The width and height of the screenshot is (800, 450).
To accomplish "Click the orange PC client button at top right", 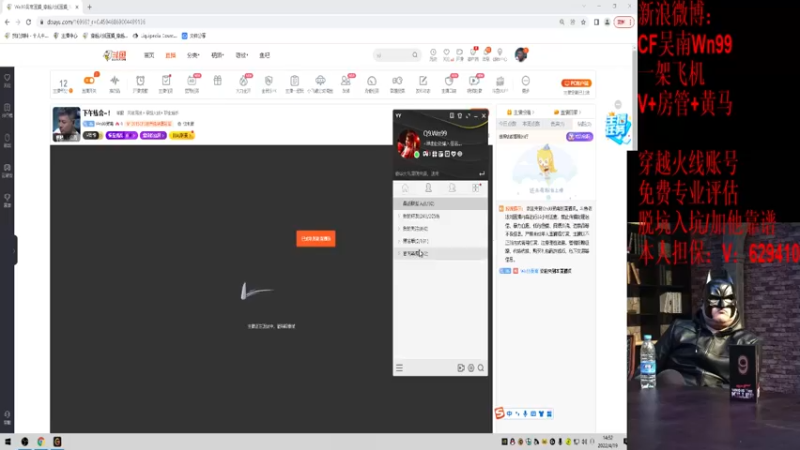I will click(577, 83).
